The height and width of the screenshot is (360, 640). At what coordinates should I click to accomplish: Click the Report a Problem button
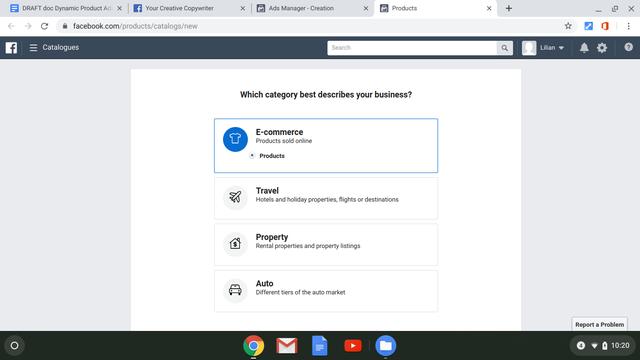pyautogui.click(x=600, y=324)
